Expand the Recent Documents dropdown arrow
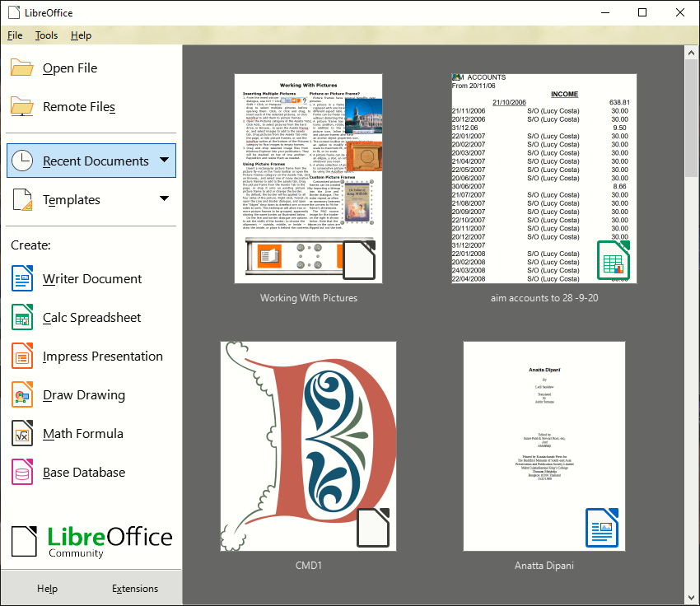The image size is (700, 606). (x=164, y=161)
